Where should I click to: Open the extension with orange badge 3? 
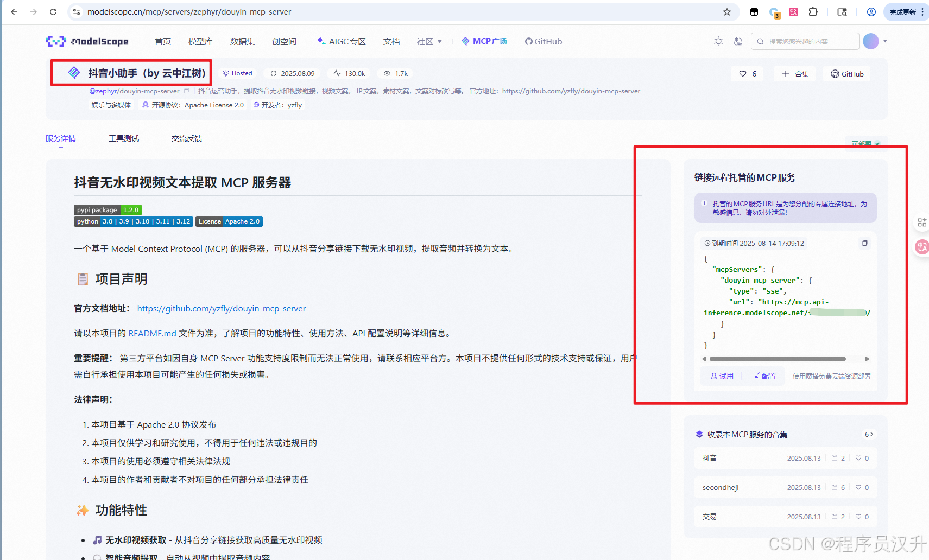point(774,12)
